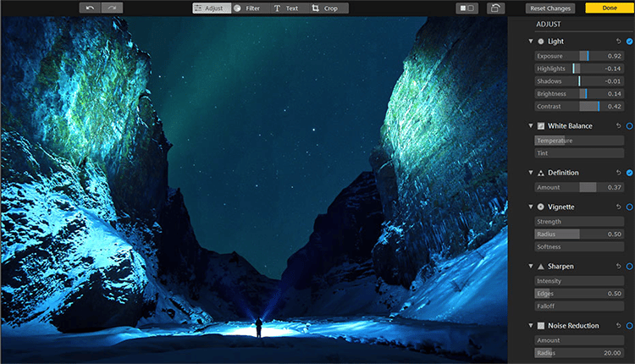This screenshot has width=635, height=364.
Task: Click the rotate image icon
Action: [494, 8]
